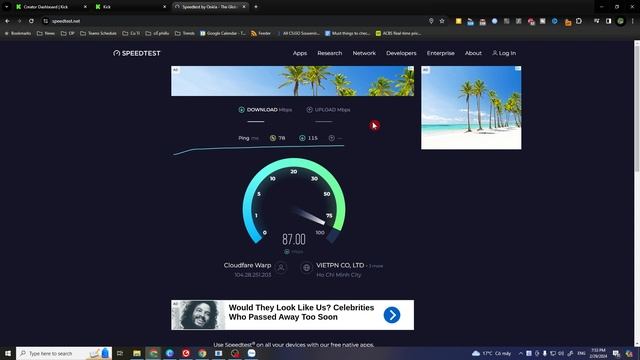Open the Apps menu item
The image size is (640, 360).
point(300,53)
